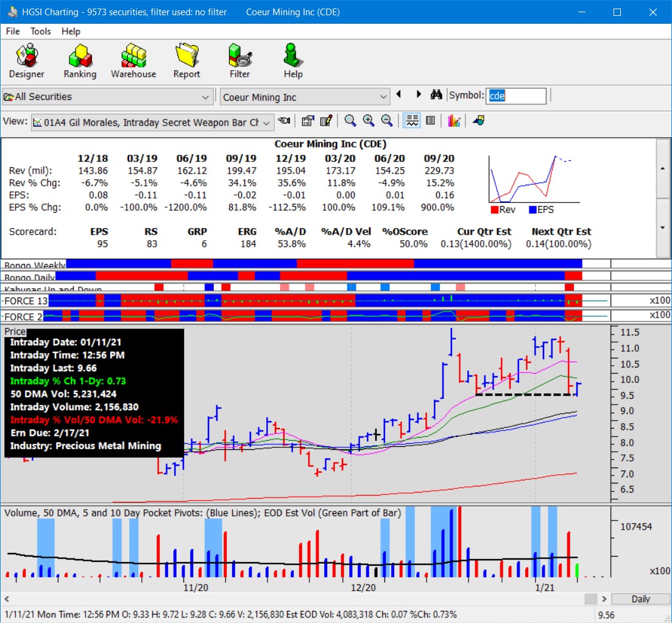Click the Price panel label
This screenshot has height=623, width=672.
[x=15, y=332]
